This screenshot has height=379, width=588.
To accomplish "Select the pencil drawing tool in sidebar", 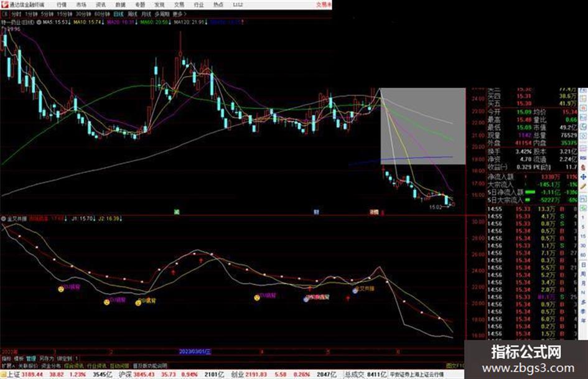I will [583, 186].
